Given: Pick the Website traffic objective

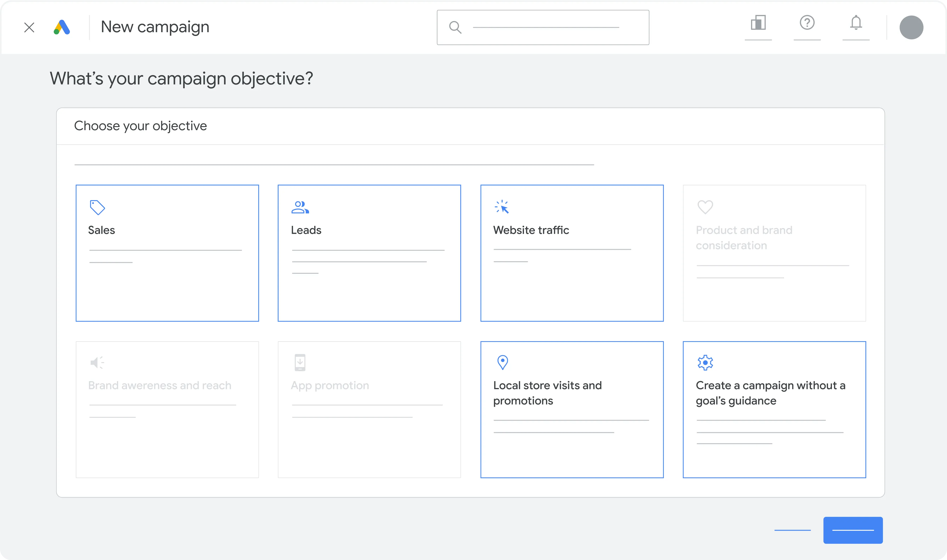Looking at the screenshot, I should [572, 253].
